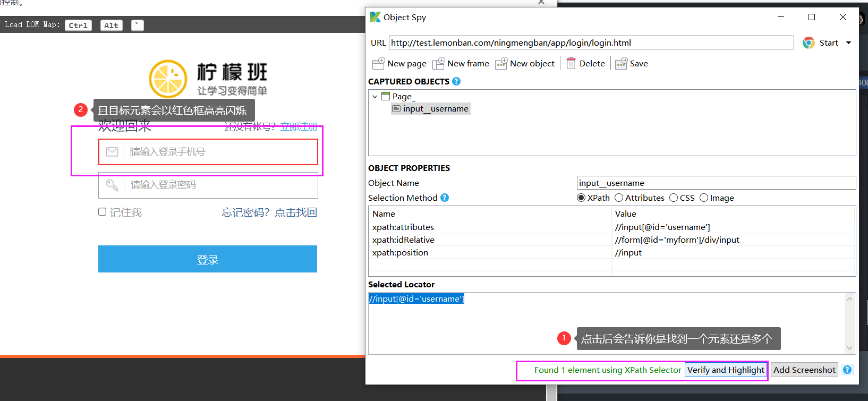Click value //input[@id='username'] in table
The height and width of the screenshot is (401, 868).
pyautogui.click(x=662, y=227)
